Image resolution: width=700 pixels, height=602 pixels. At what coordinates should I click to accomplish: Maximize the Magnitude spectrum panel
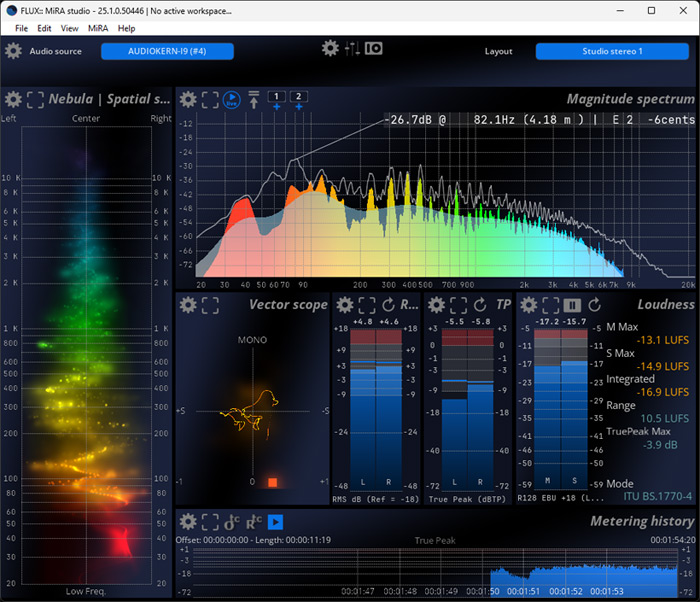[x=210, y=100]
